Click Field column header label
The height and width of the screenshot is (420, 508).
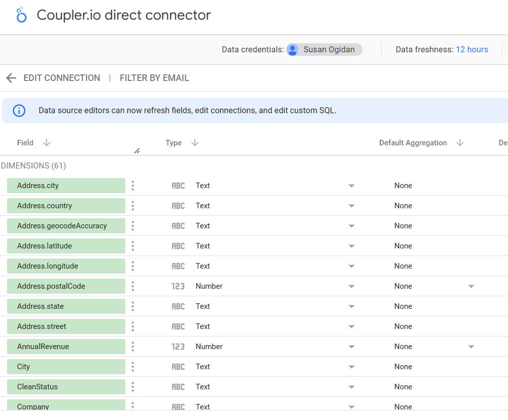point(25,142)
